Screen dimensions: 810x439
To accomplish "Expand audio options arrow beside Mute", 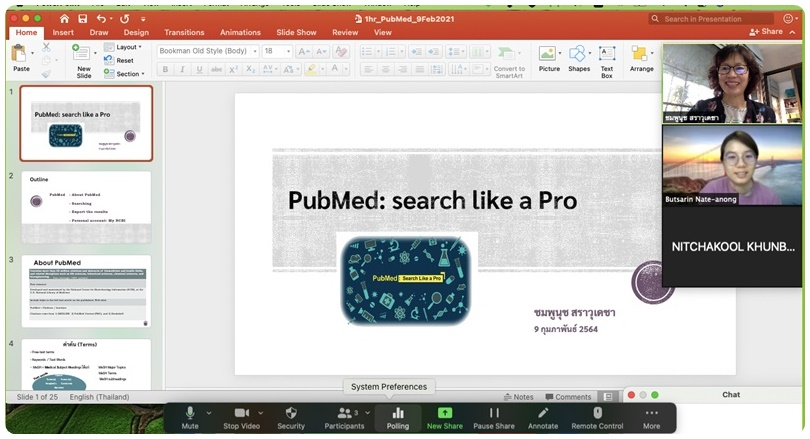I will tap(209, 412).
